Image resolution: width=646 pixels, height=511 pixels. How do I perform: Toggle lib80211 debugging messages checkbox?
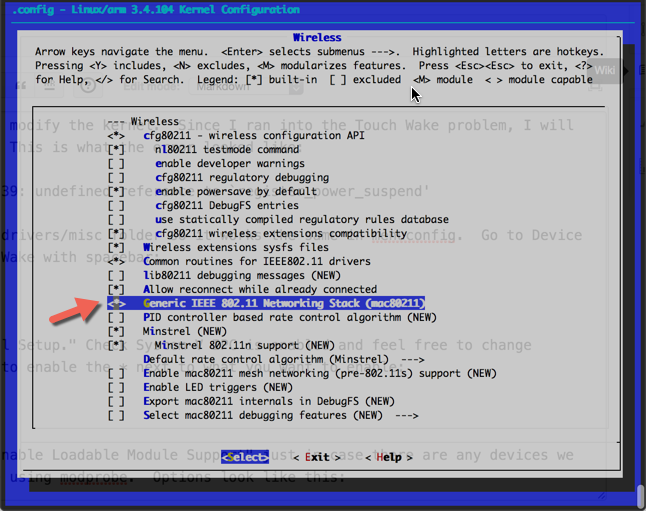(x=116, y=276)
